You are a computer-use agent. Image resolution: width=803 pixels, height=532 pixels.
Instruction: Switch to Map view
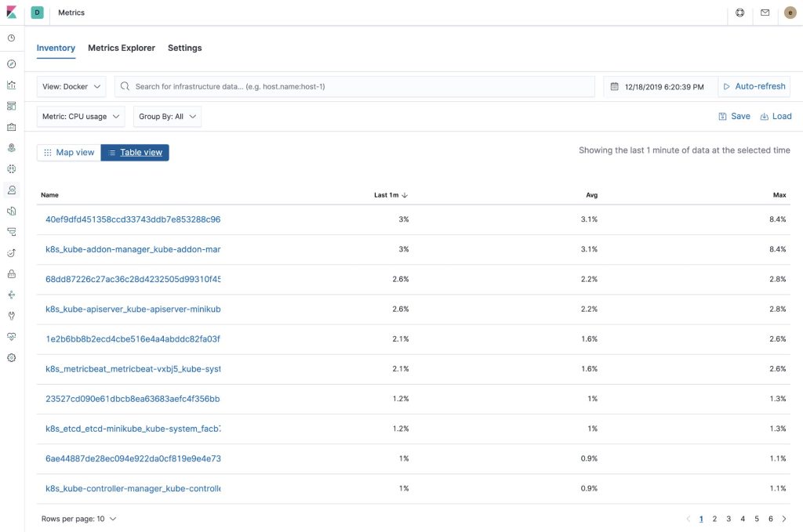tap(69, 153)
